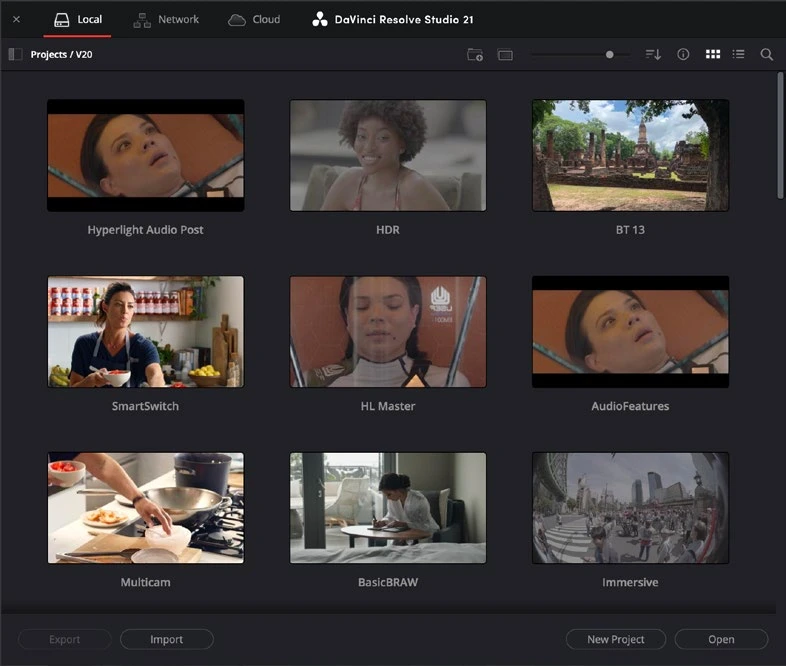Select the BT 13 project thumbnail
The width and height of the screenshot is (786, 666).
(631, 155)
